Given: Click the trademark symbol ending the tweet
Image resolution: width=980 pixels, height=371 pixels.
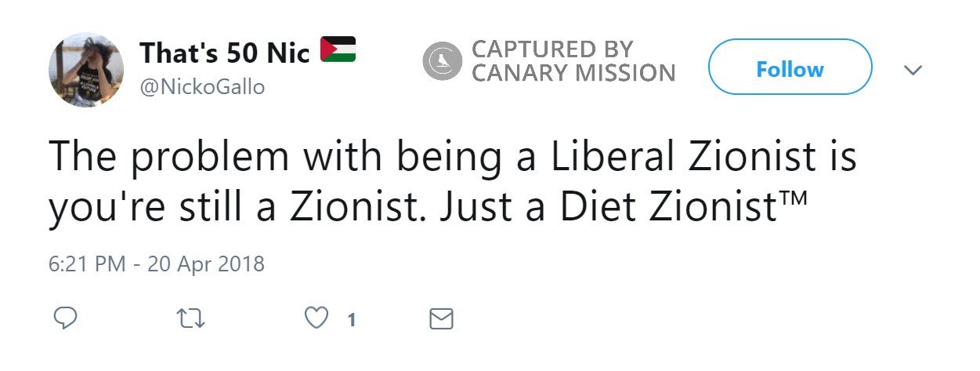Looking at the screenshot, I should coord(794,196).
